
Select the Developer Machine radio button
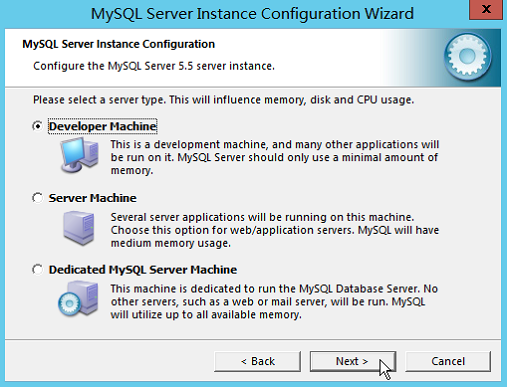click(x=37, y=126)
